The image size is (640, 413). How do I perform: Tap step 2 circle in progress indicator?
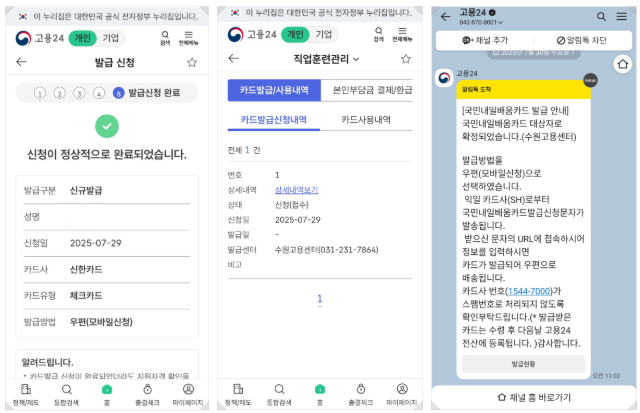click(x=60, y=93)
